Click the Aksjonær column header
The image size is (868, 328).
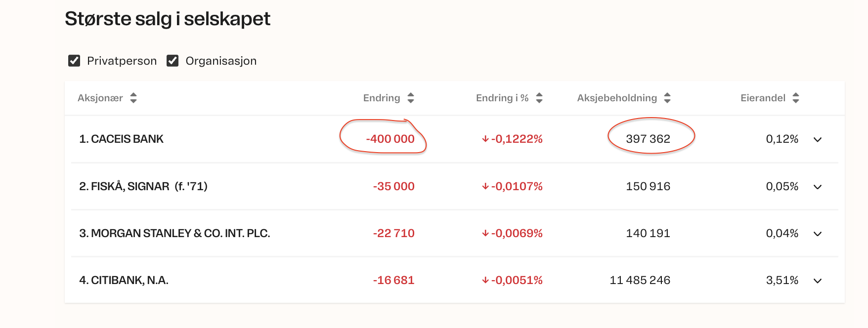pyautogui.click(x=100, y=98)
